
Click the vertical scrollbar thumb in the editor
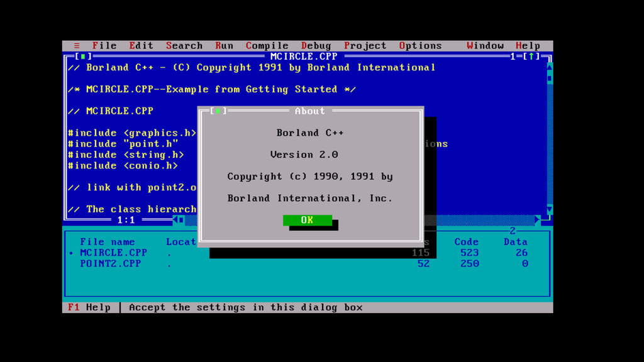click(x=550, y=78)
